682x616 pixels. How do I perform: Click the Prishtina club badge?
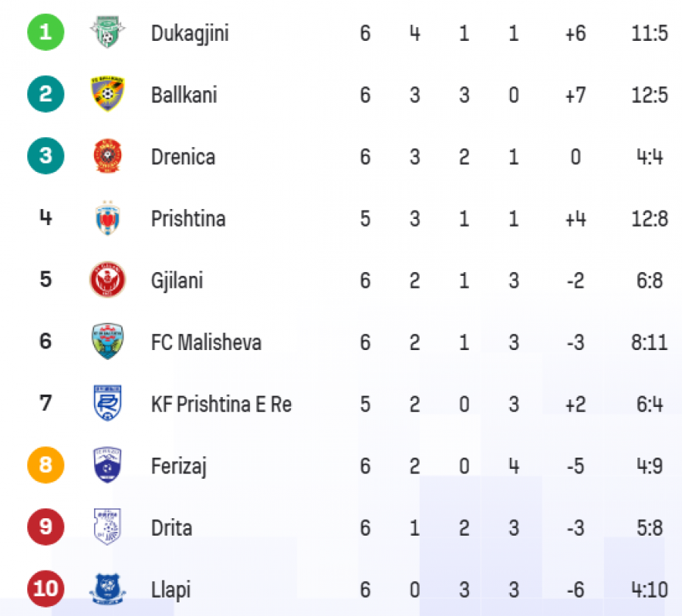click(108, 217)
